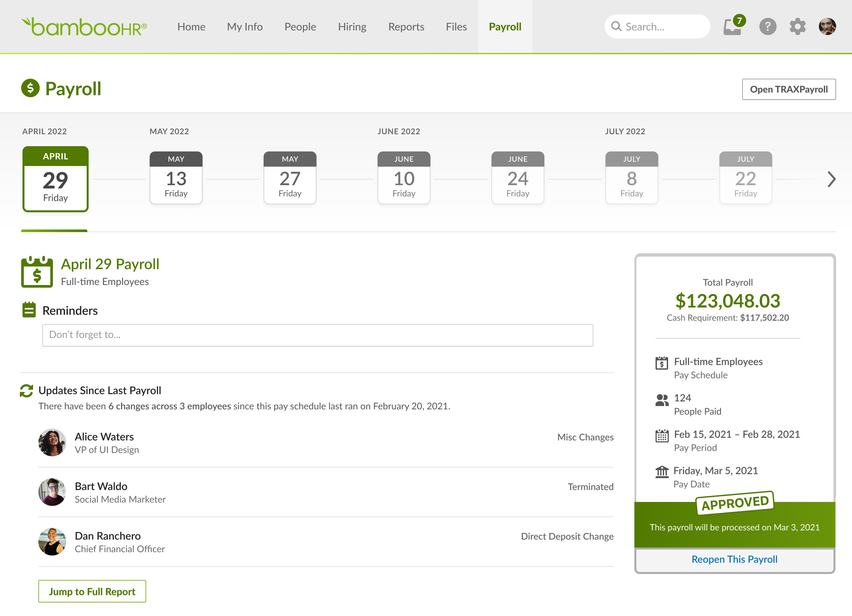Open the settings gear icon
Viewport: 852px width, 616px height.
[797, 27]
